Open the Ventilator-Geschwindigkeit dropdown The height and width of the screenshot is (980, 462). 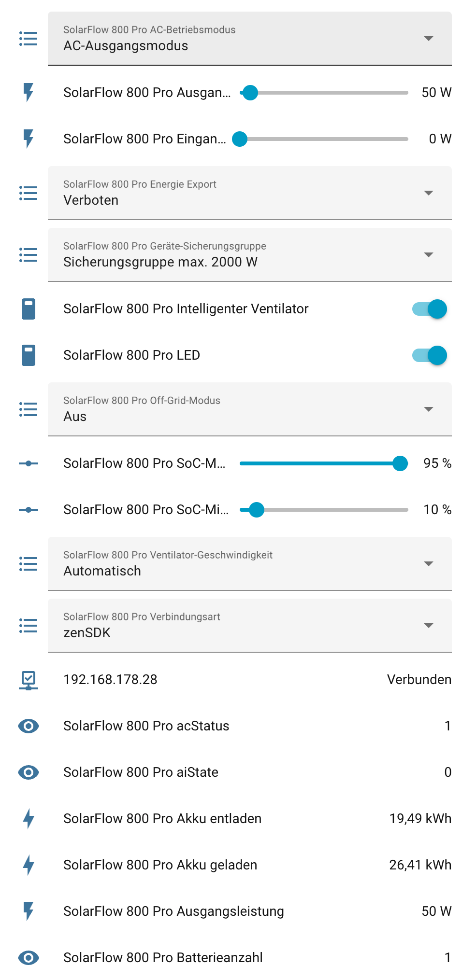pyautogui.click(x=250, y=564)
